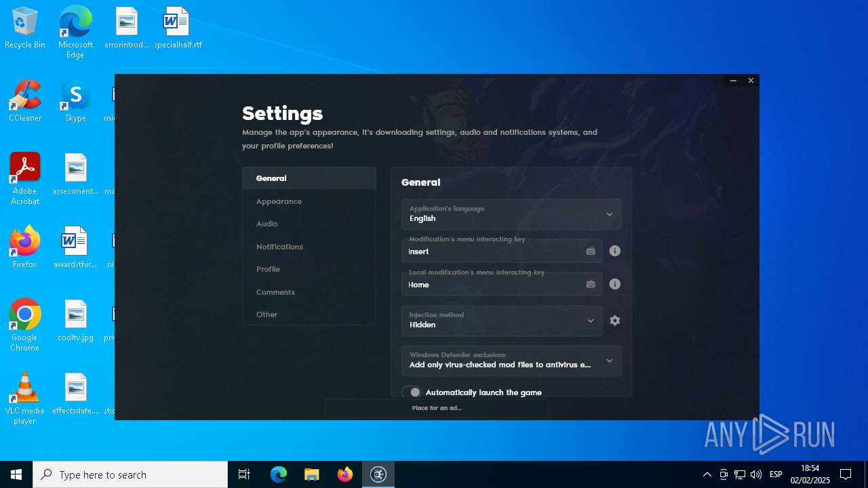This screenshot has height=488, width=868.
Task: Open the Profile settings tab
Action: 309,269
